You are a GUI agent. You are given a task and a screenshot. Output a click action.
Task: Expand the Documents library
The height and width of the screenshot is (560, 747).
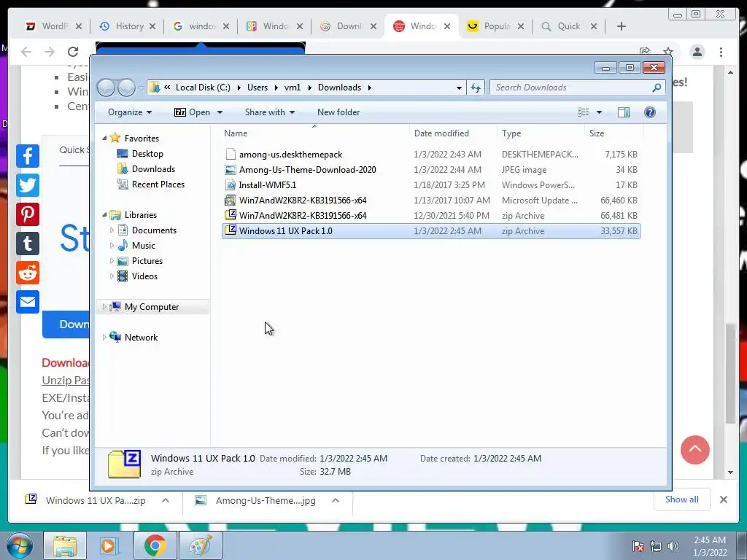(112, 230)
